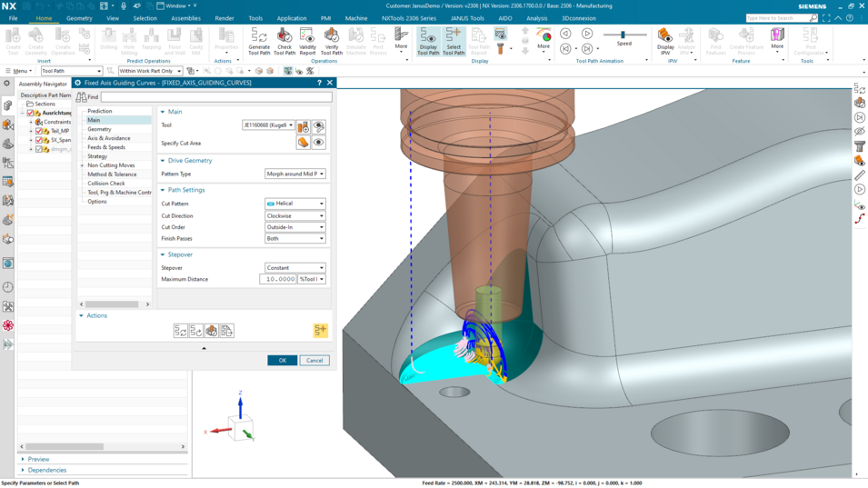Click the List action icon in dialog

(x=227, y=331)
